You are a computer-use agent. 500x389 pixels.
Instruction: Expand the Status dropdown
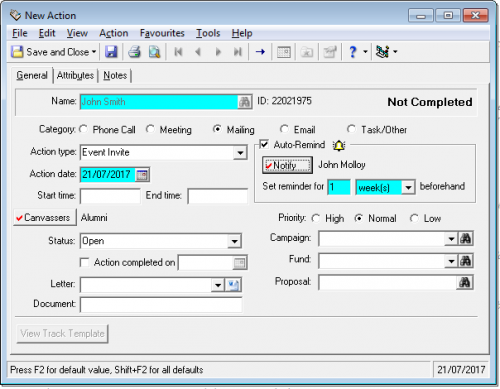(x=235, y=241)
